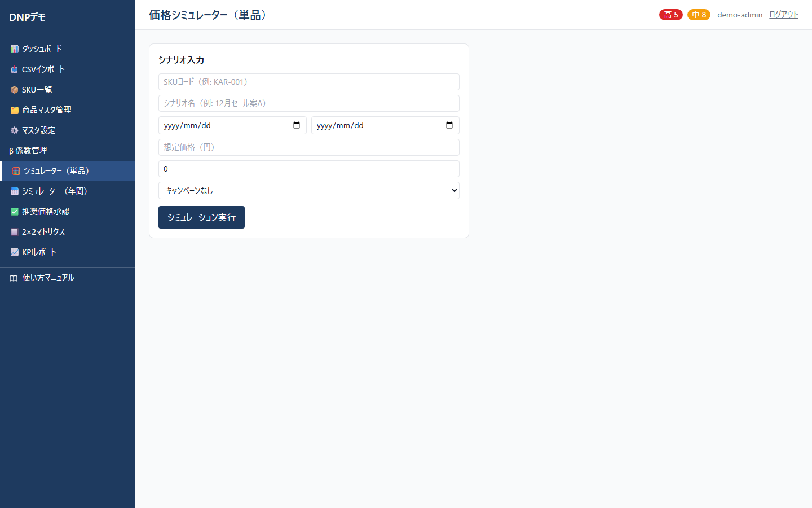This screenshot has height=508, width=812.
Task: Focus the end date yyyy/mm/dd field
Action: pyautogui.click(x=385, y=125)
